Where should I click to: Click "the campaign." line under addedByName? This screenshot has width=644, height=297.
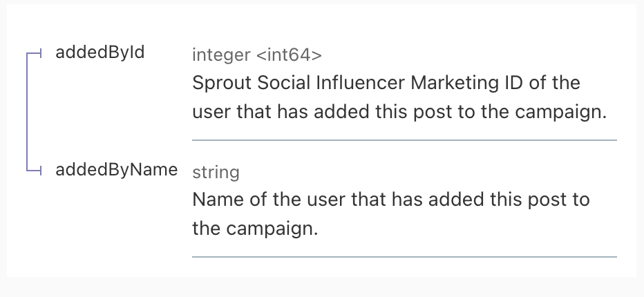[x=255, y=229]
